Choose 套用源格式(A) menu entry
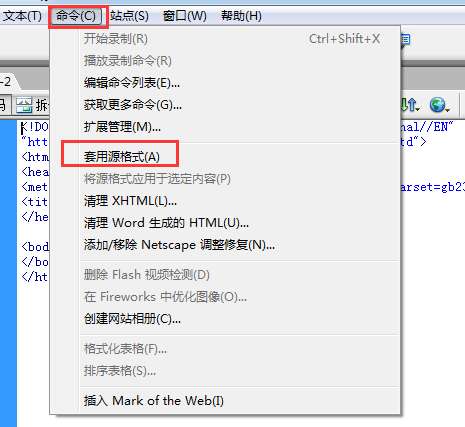 pos(122,156)
